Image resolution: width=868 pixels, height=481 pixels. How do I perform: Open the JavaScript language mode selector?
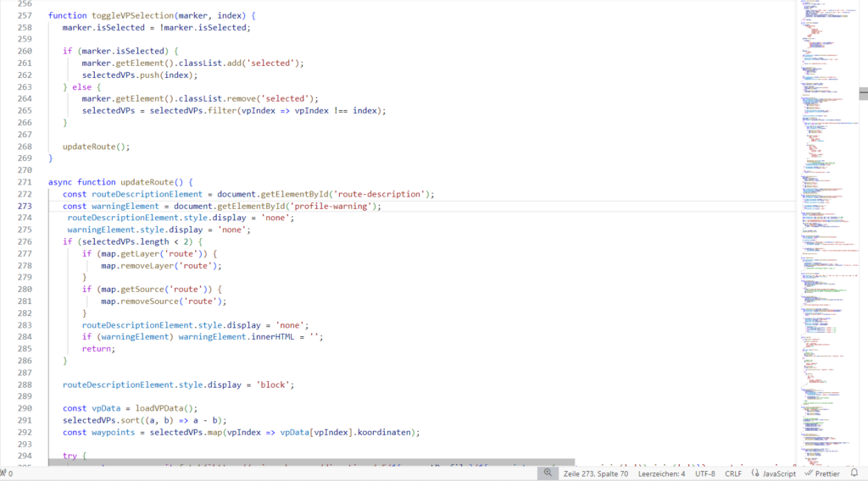click(773, 473)
